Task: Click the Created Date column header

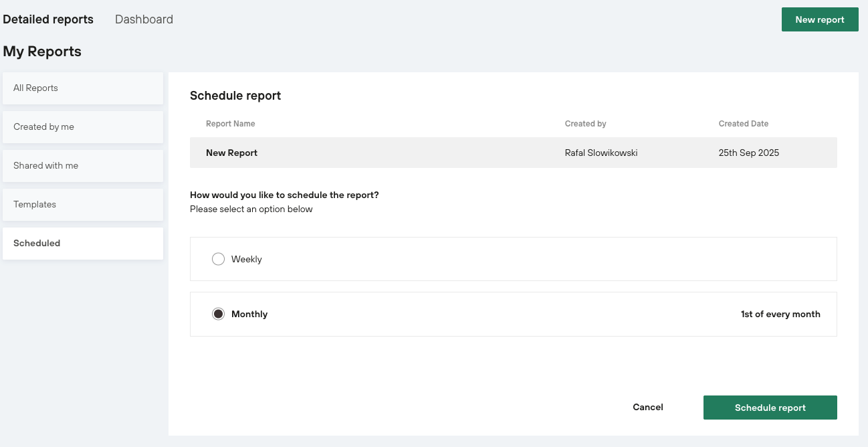Action: tap(743, 124)
